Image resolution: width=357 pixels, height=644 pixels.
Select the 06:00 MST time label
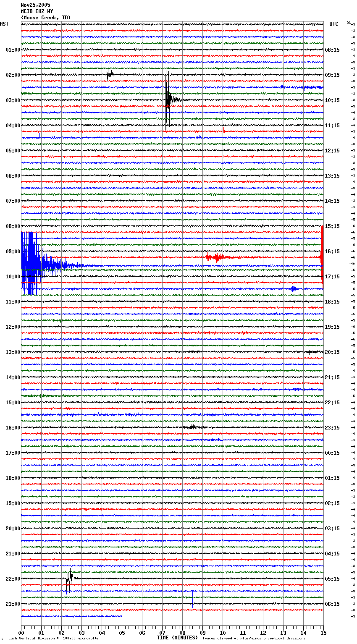click(13, 176)
